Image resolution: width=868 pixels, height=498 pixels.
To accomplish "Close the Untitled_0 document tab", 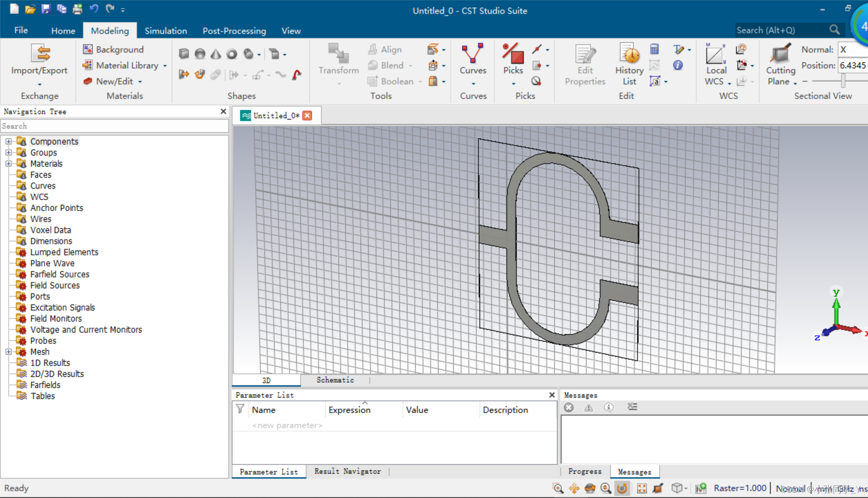I will click(x=307, y=116).
